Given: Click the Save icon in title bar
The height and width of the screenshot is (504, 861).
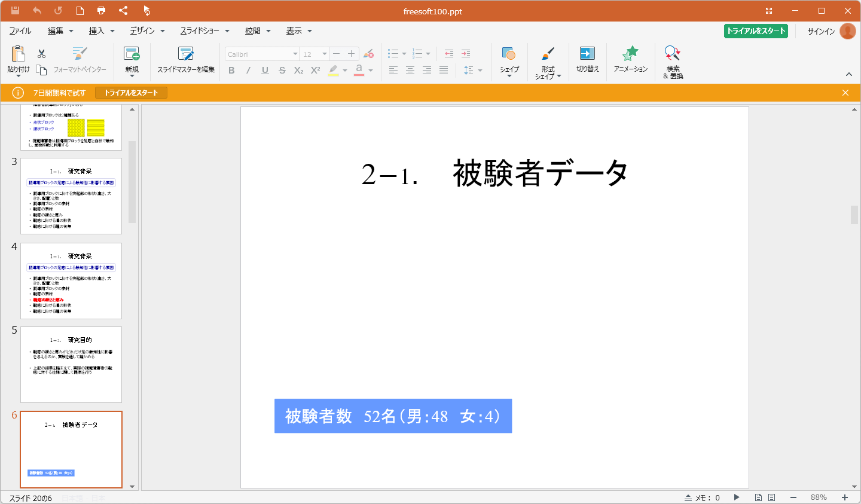Looking at the screenshot, I should 16,11.
